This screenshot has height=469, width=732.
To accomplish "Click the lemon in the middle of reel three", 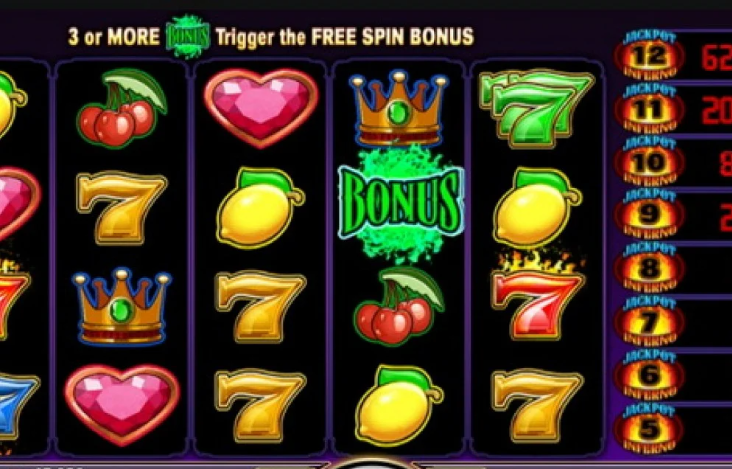I will [260, 208].
